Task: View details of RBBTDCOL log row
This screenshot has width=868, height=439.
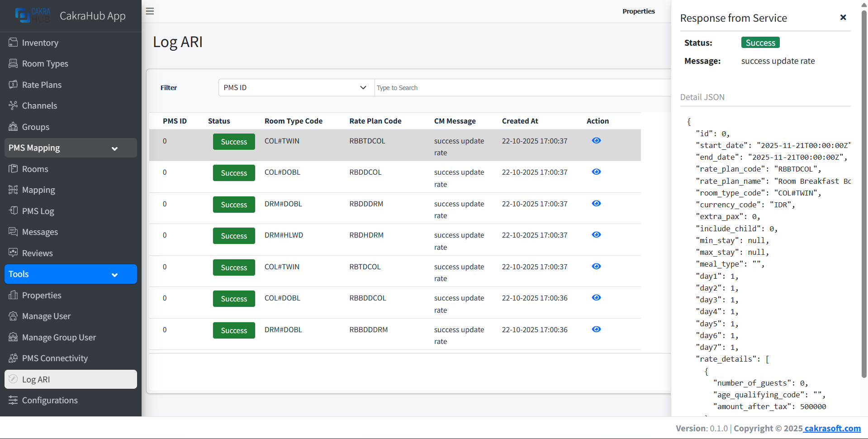Action: point(596,141)
